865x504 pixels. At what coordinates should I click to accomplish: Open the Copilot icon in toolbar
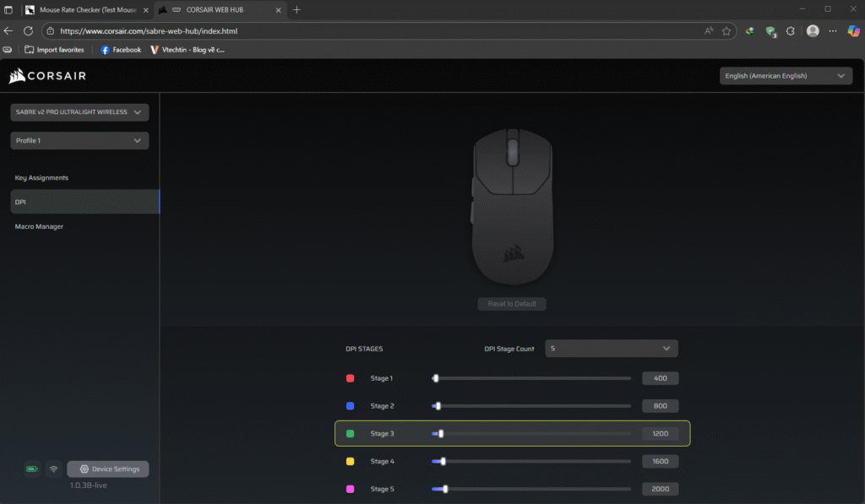click(852, 30)
